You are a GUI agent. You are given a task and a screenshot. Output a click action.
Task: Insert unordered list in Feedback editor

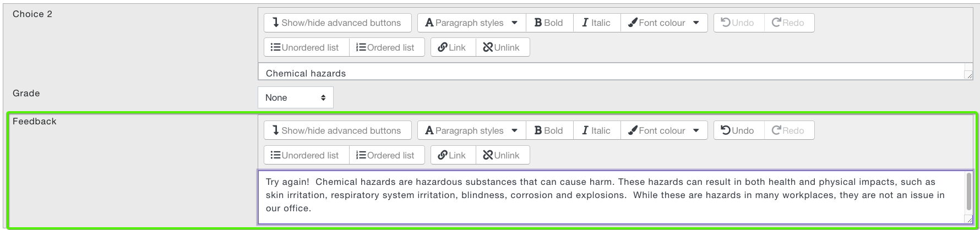[x=306, y=155]
